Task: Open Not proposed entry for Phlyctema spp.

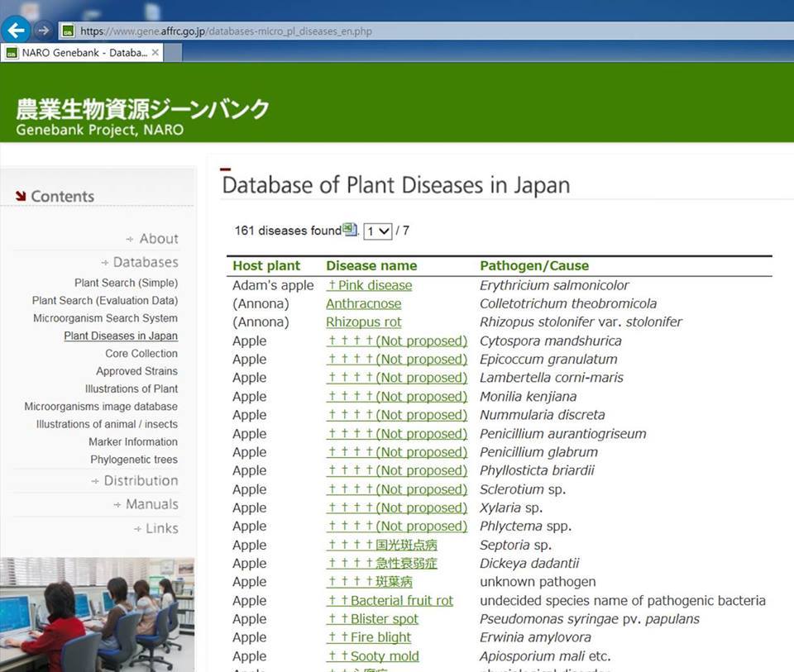Action: click(x=397, y=527)
